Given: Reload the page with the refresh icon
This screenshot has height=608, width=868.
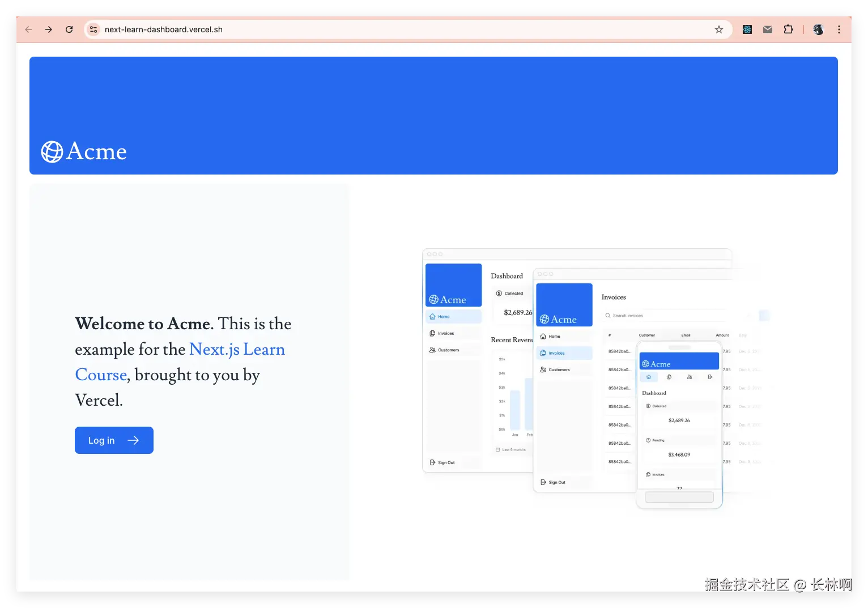Looking at the screenshot, I should (x=69, y=29).
